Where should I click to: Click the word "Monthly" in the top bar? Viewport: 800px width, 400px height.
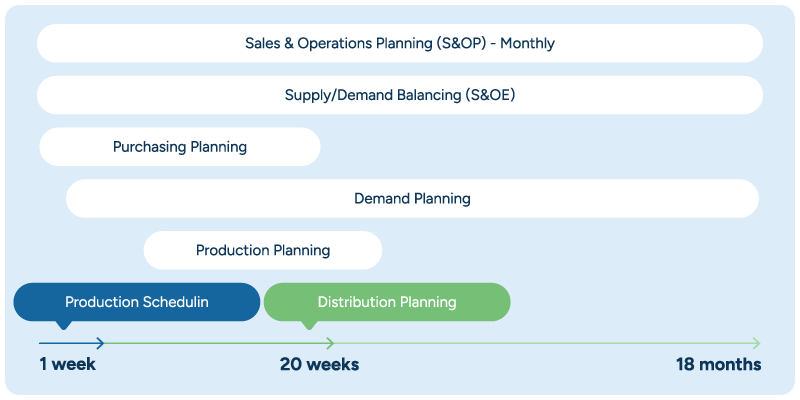tap(527, 44)
